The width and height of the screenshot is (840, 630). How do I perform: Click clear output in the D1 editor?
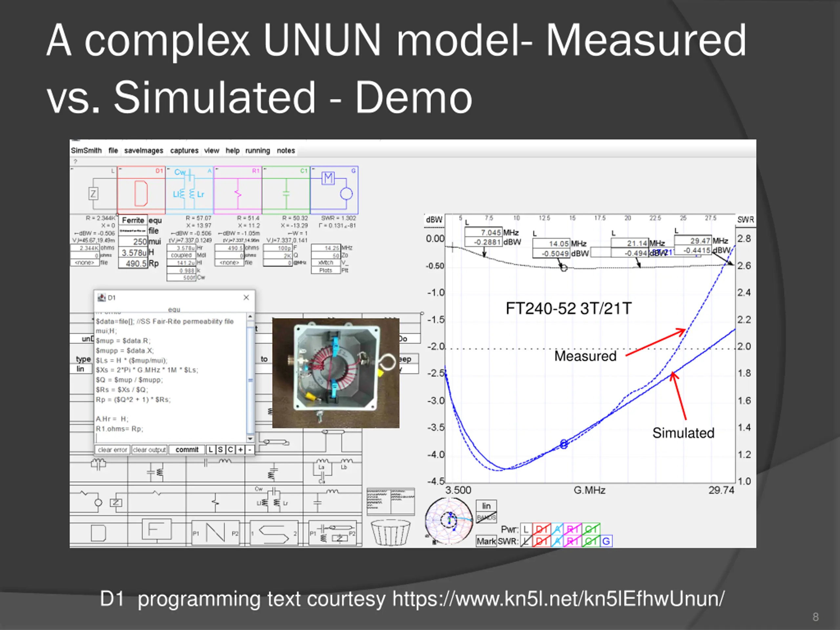pos(150,450)
